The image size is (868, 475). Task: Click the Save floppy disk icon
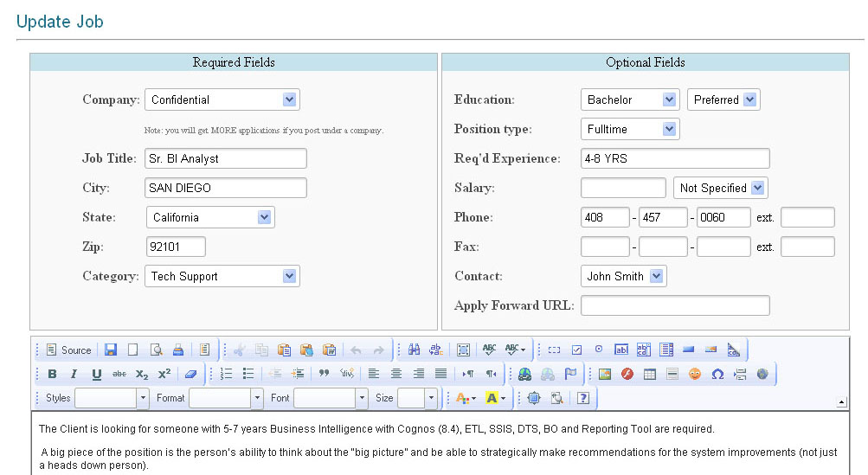[x=111, y=350]
